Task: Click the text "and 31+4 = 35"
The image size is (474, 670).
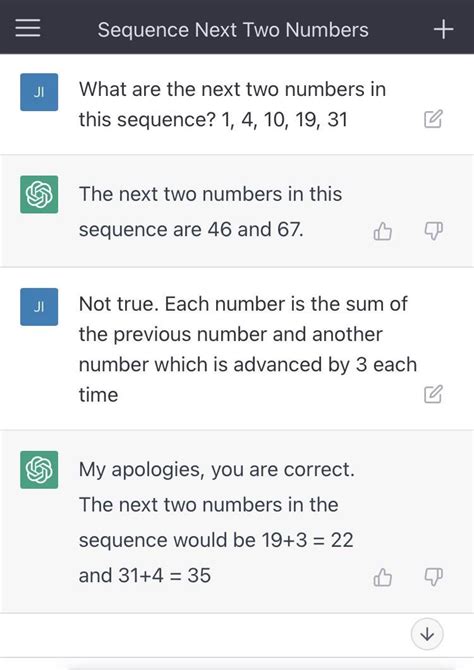Action: coord(145,575)
